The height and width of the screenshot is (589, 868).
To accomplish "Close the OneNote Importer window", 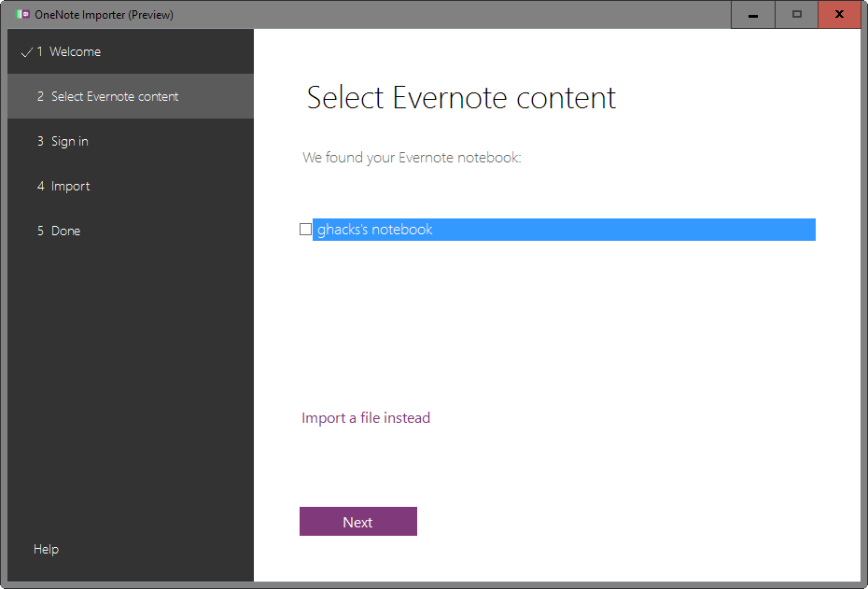I will tap(839, 14).
